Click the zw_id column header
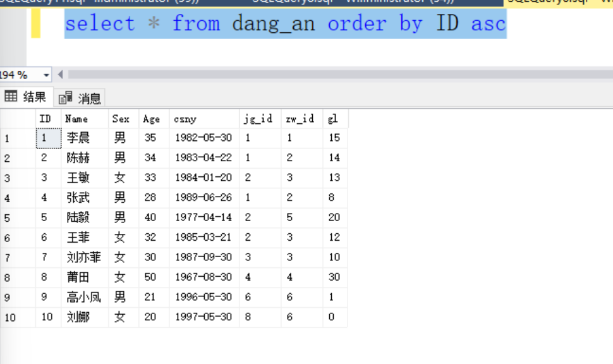This screenshot has width=613, height=364. [x=302, y=118]
